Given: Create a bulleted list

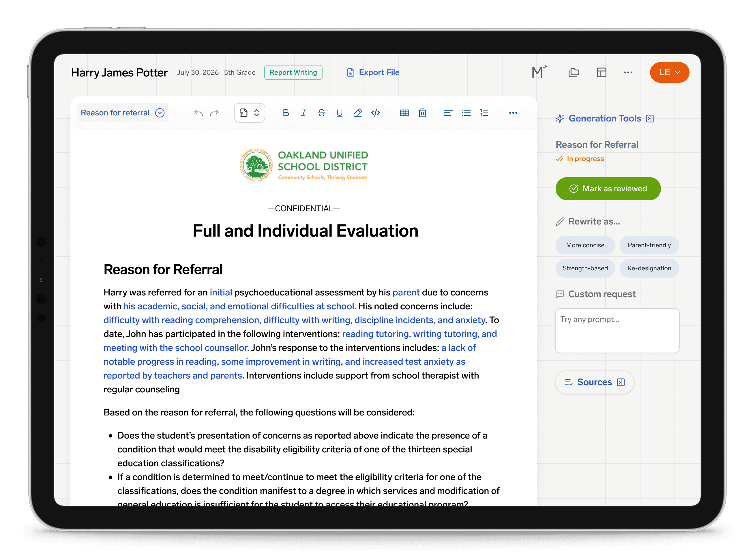Looking at the screenshot, I should pos(466,113).
